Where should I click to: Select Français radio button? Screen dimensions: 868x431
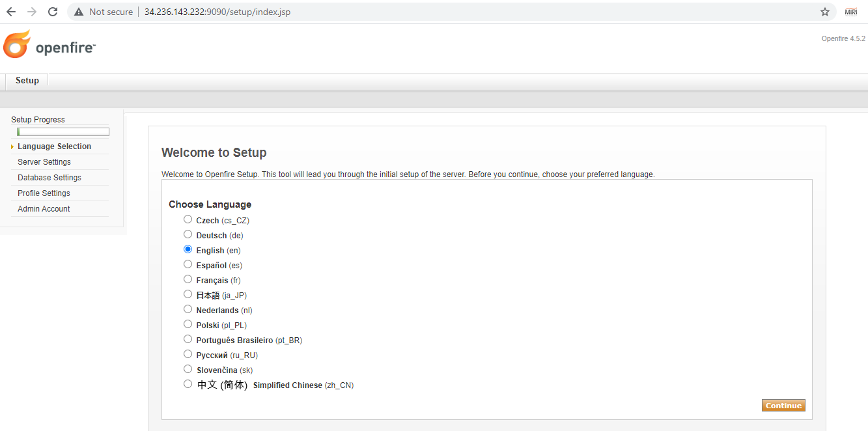point(188,279)
